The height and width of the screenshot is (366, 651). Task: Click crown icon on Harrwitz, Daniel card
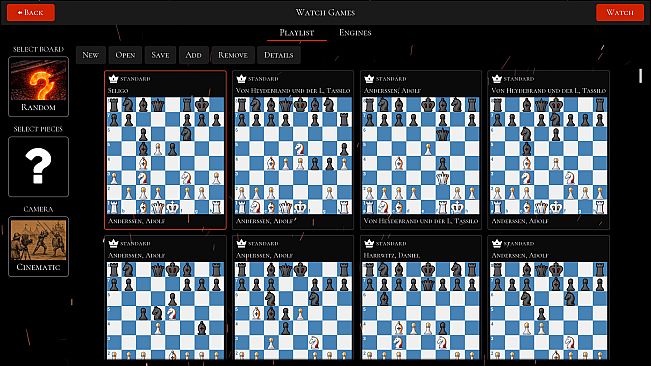pos(369,243)
